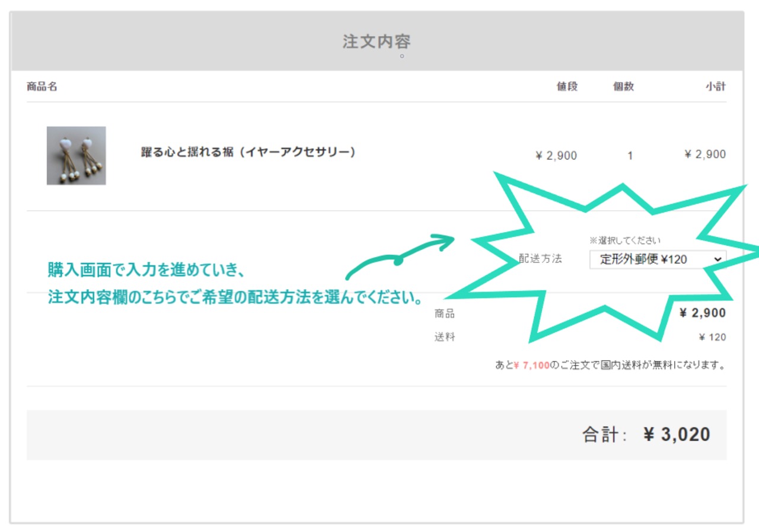Click the 値段 column header

click(x=566, y=86)
